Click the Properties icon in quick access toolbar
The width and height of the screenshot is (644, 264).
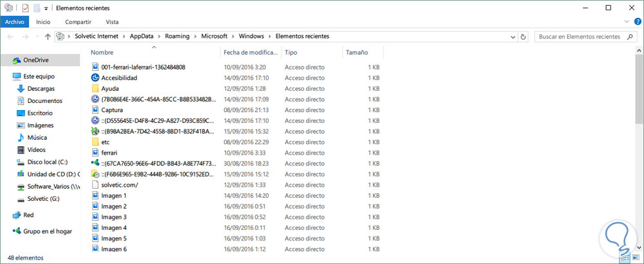(x=26, y=8)
